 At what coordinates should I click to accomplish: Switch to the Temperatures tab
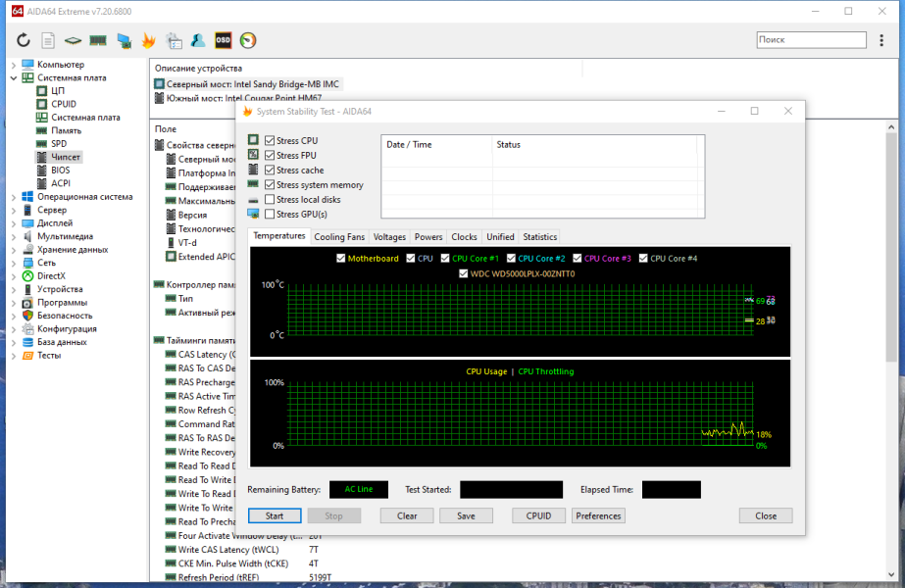pos(279,236)
